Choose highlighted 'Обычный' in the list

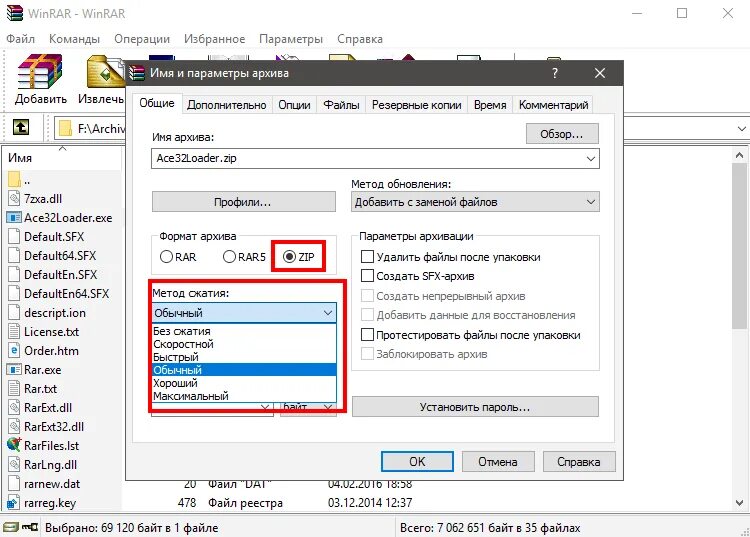pos(244,370)
